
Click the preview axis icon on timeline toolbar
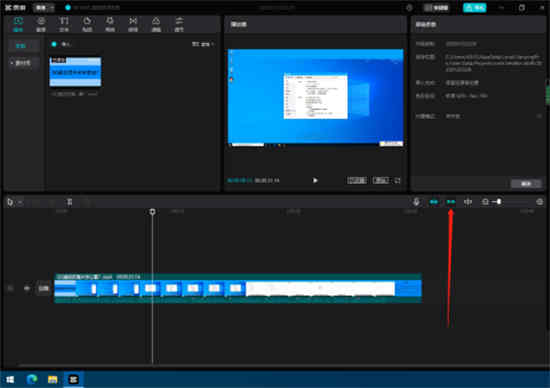coord(468,202)
